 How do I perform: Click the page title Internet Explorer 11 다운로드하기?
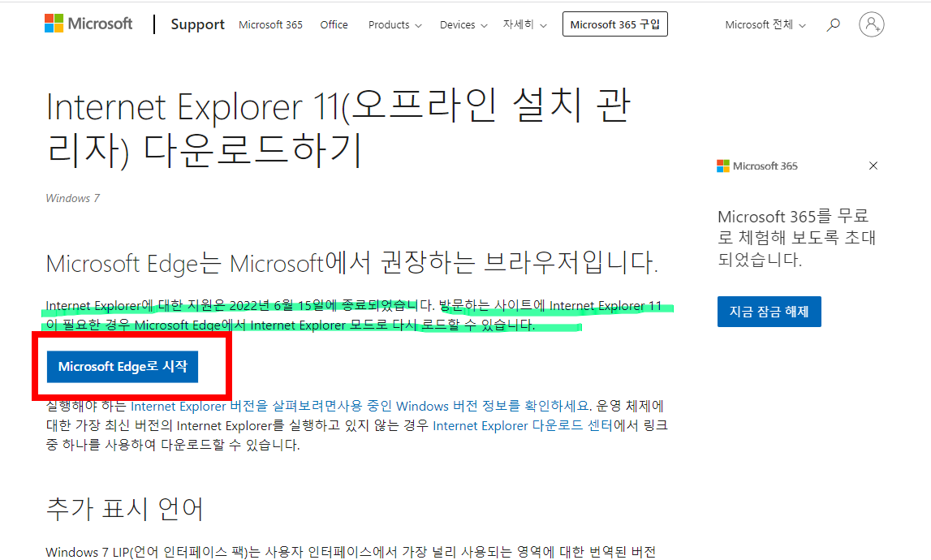tap(338, 127)
